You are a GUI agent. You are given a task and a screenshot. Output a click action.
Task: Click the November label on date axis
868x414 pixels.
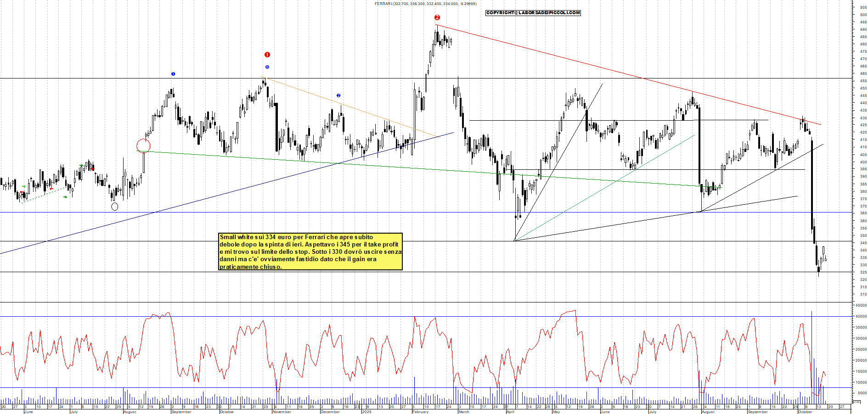282,412
